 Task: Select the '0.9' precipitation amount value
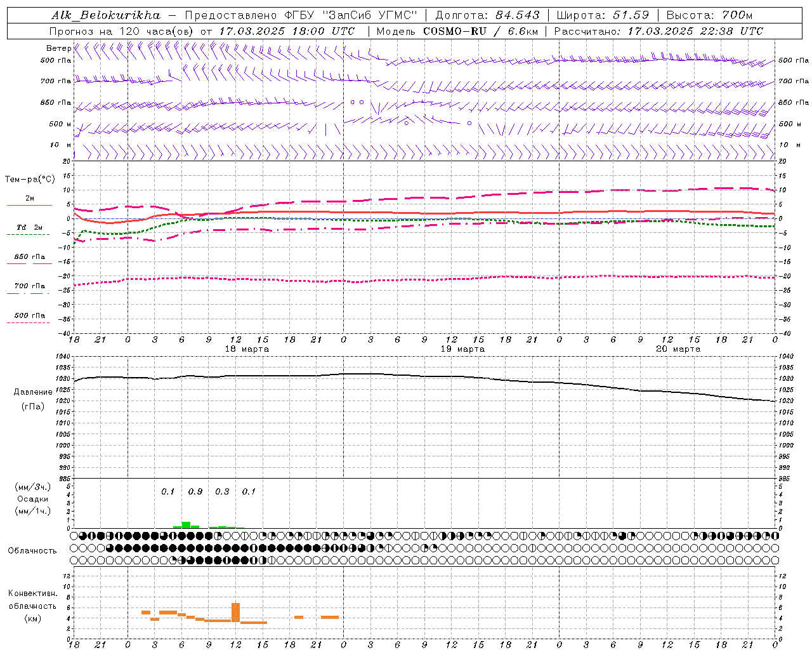pyautogui.click(x=195, y=491)
